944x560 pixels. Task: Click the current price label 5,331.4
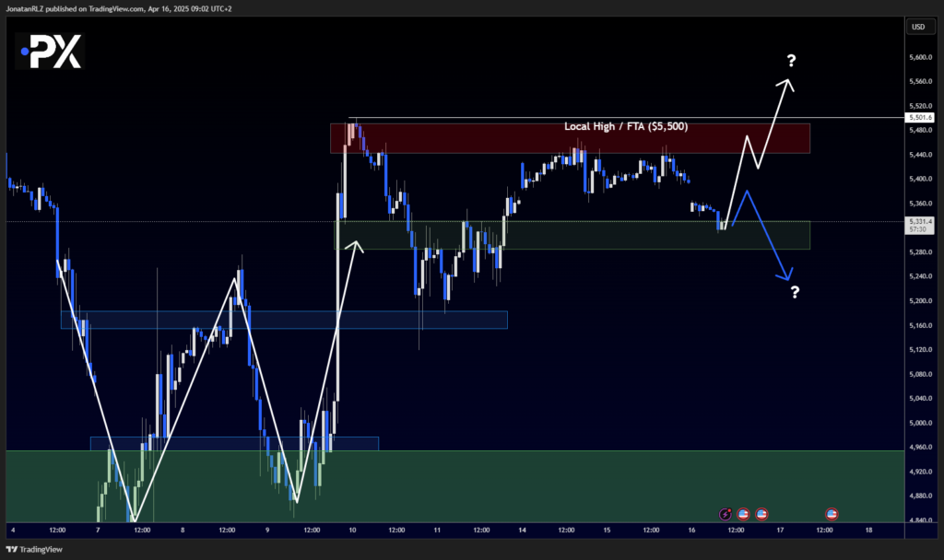coord(921,221)
